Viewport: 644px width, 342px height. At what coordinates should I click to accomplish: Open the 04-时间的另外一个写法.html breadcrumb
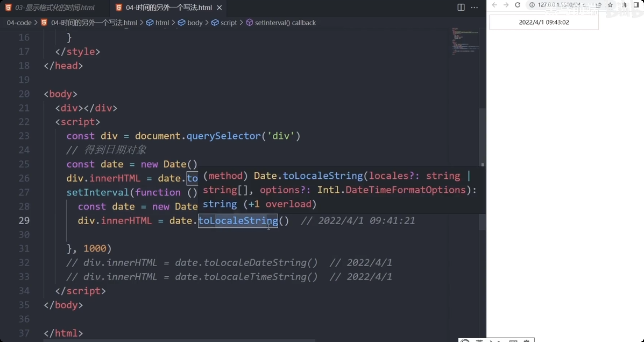[x=94, y=23]
